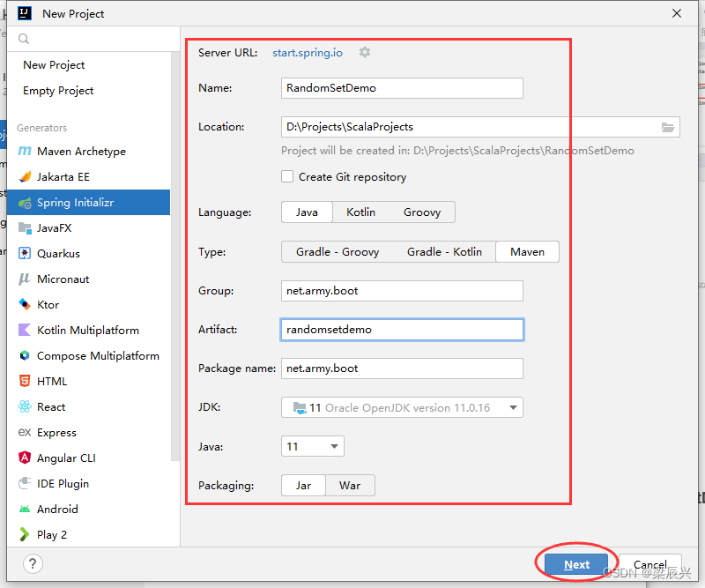Click the Name field RandomSetDemo
705x588 pixels.
pyautogui.click(x=402, y=88)
